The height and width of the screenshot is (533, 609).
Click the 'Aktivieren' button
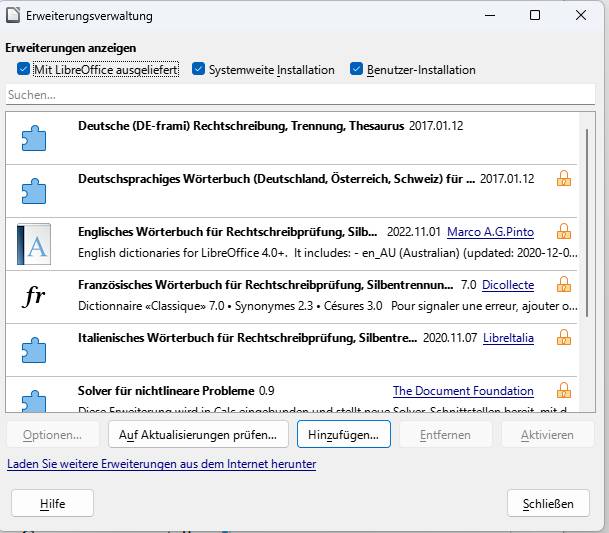tap(548, 435)
